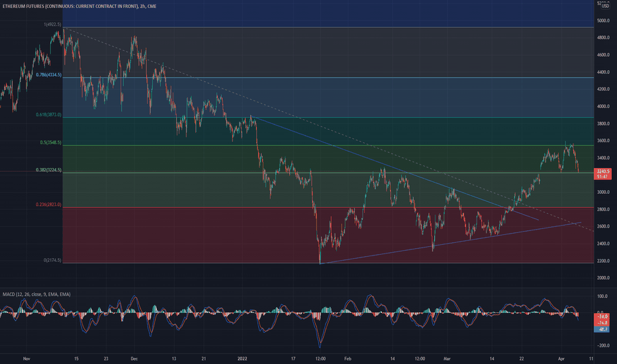Click the 0(2174.5) Fibonacci level label

[x=52, y=260]
